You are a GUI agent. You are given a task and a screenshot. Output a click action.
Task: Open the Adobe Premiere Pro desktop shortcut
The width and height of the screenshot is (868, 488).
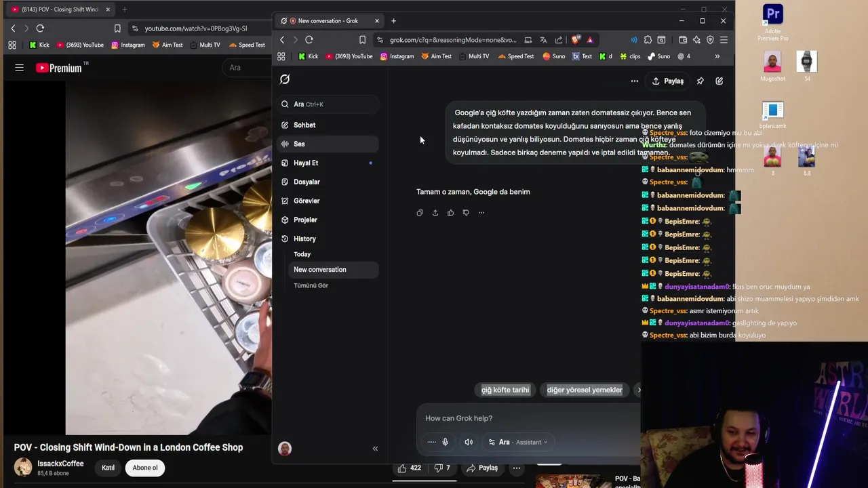773,22
